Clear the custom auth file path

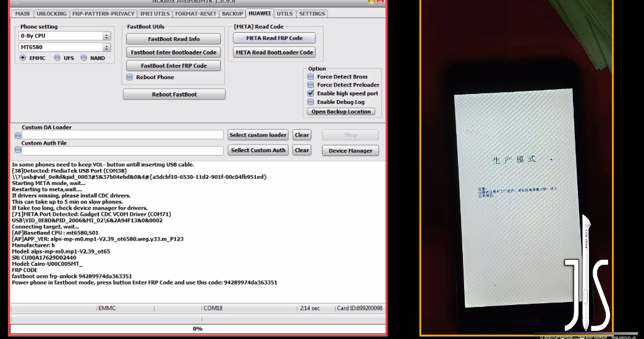tap(302, 150)
